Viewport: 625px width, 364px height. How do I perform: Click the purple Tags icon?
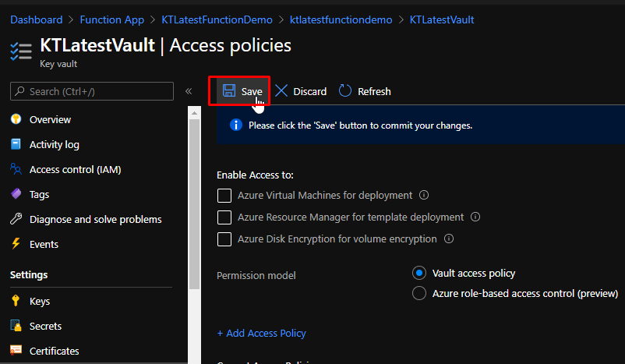16,194
